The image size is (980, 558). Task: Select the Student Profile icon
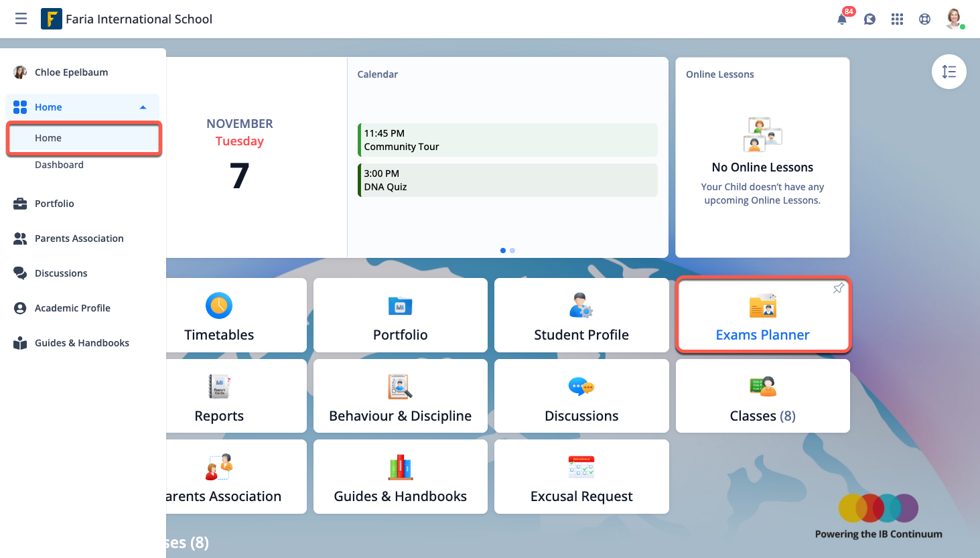click(581, 305)
